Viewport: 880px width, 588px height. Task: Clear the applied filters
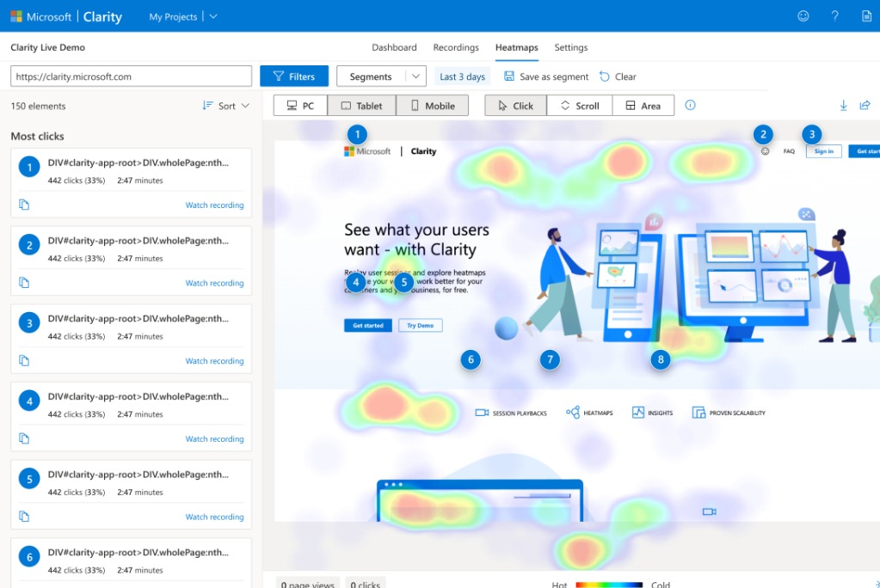click(618, 77)
